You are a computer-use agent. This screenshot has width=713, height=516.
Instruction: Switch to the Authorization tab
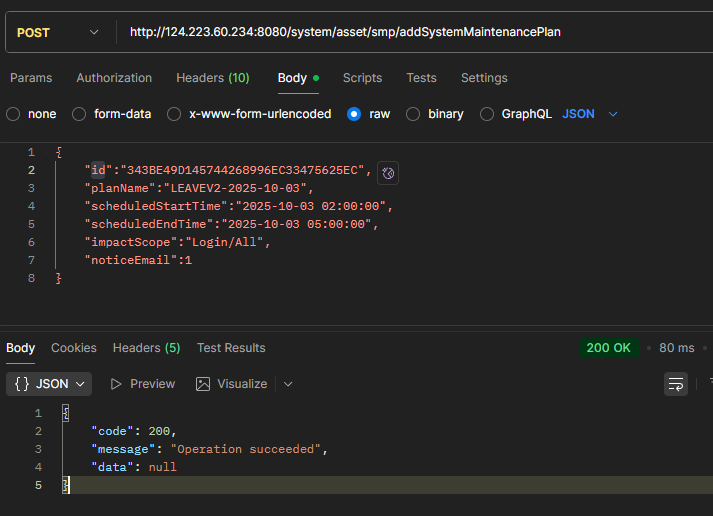tap(114, 78)
